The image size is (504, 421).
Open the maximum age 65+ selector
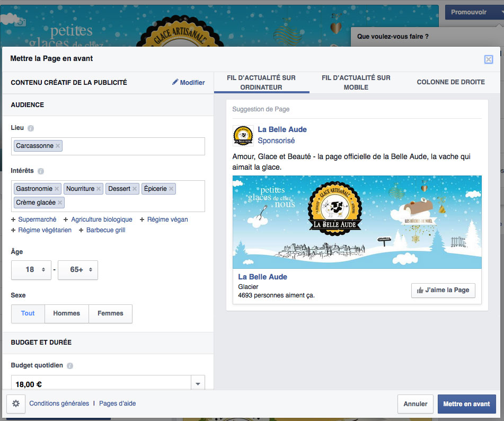78,270
